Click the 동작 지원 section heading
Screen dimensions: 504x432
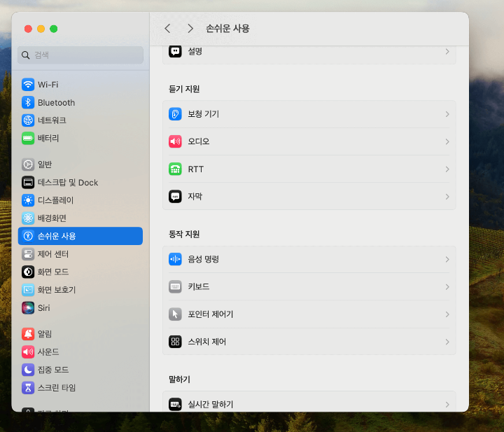point(184,235)
